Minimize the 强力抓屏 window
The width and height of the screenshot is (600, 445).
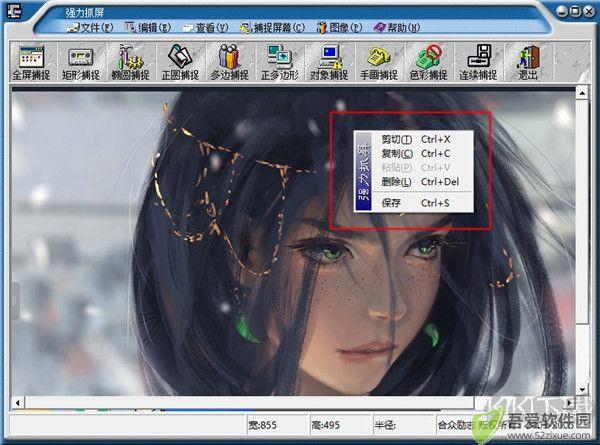click(x=562, y=11)
